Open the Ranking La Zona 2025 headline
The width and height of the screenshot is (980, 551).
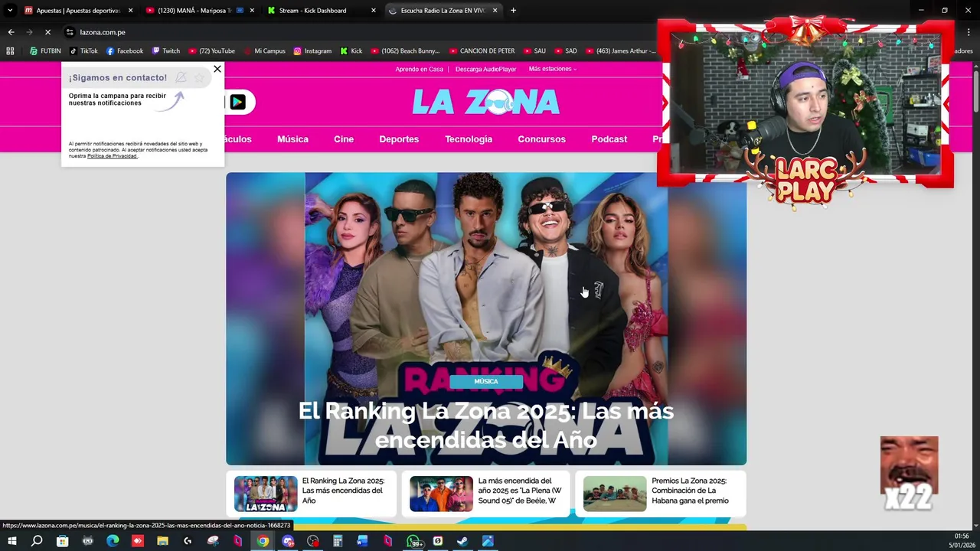pos(486,425)
